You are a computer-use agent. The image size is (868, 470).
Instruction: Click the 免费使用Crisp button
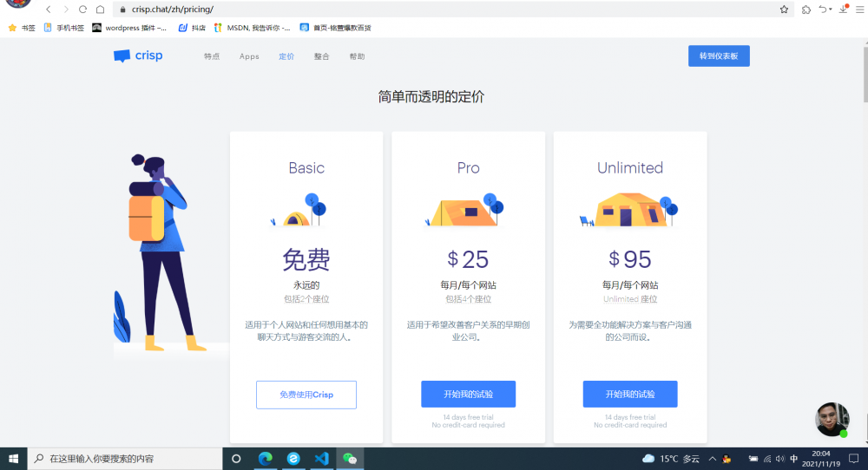[x=306, y=395]
